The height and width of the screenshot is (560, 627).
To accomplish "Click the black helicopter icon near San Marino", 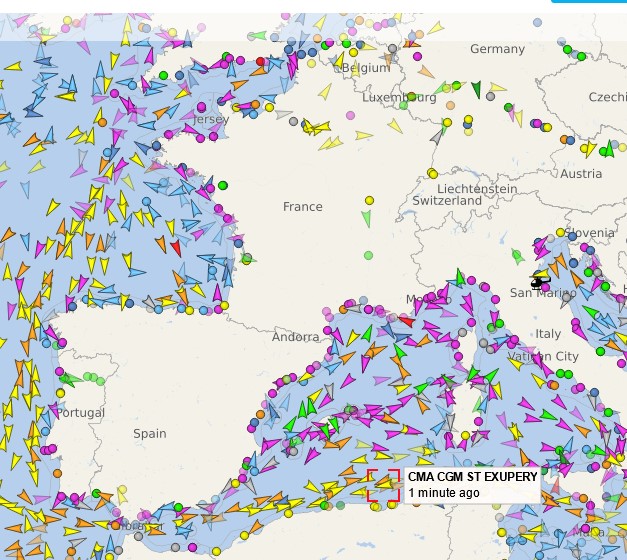I will (539, 282).
